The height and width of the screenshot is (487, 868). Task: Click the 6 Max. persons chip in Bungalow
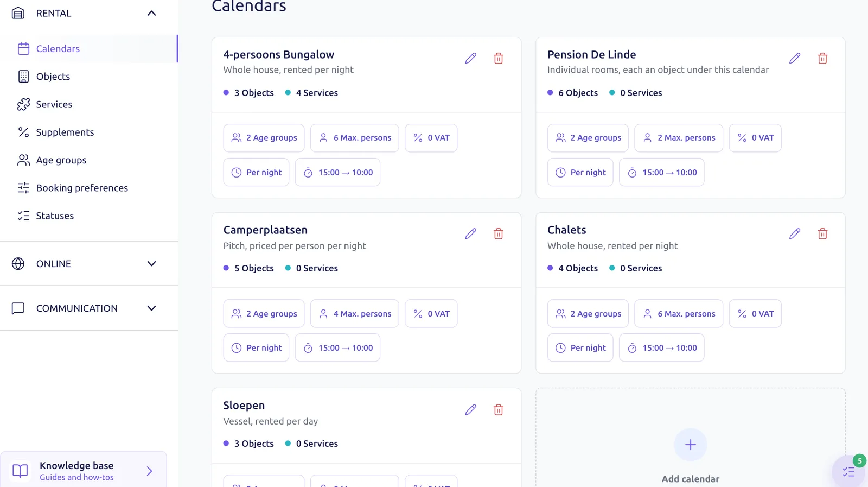[x=354, y=138]
